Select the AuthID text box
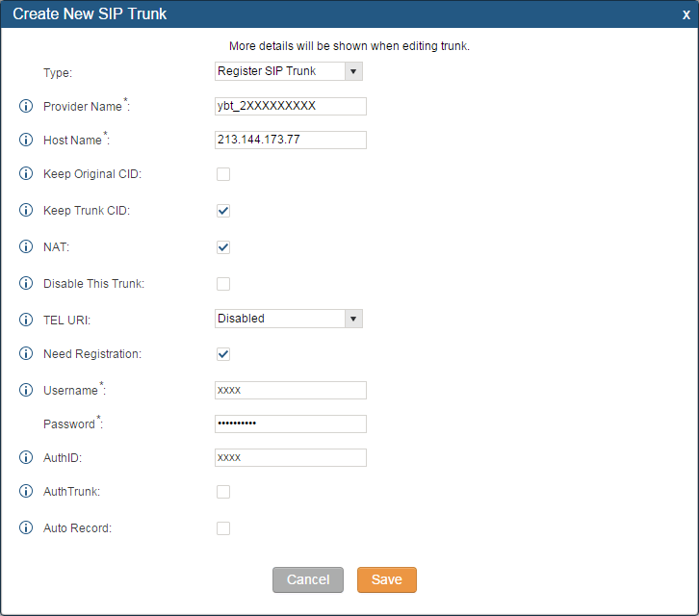Screen dimensions: 699x616 tap(290, 457)
